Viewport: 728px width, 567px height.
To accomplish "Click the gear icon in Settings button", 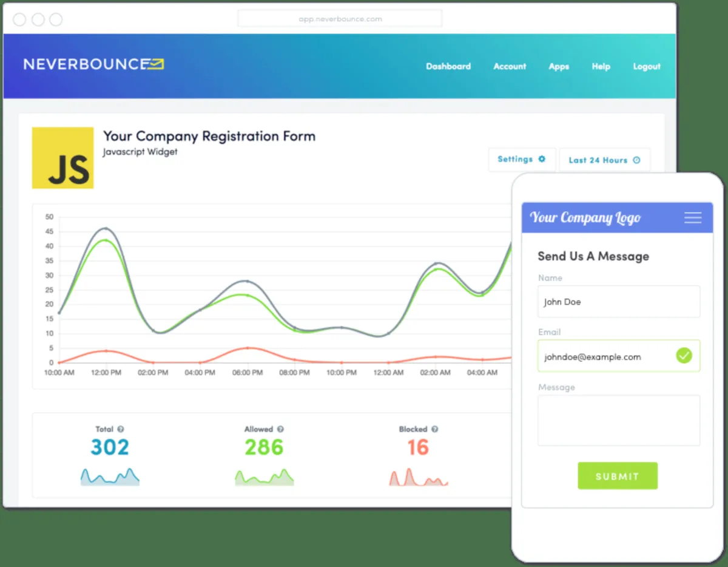I will tap(542, 159).
